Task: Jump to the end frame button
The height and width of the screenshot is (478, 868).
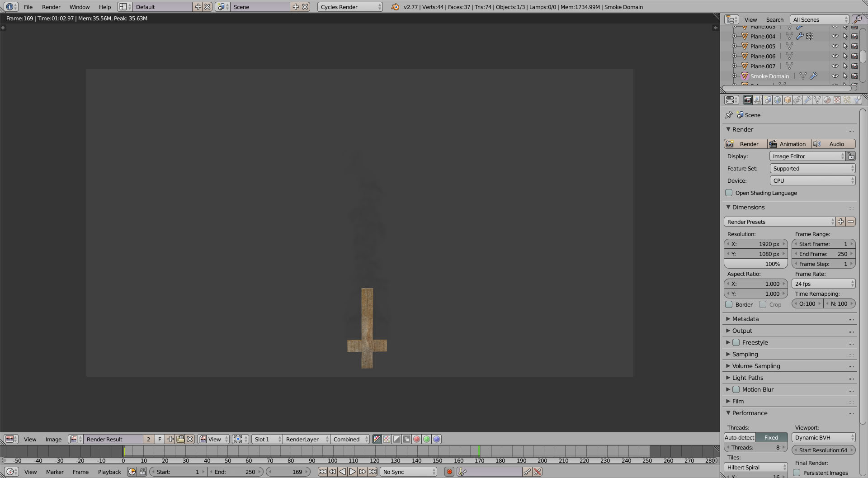Action: coord(373,472)
